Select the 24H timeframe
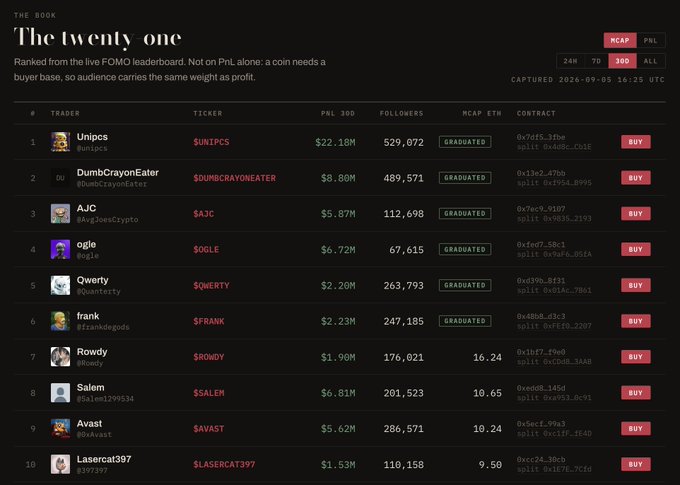This screenshot has height=485, width=680. pyautogui.click(x=570, y=61)
